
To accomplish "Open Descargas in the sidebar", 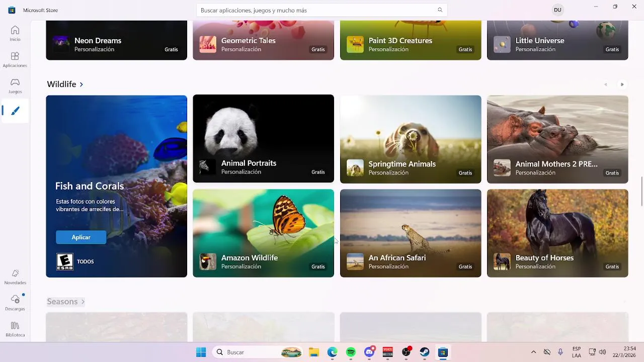I will tap(15, 303).
